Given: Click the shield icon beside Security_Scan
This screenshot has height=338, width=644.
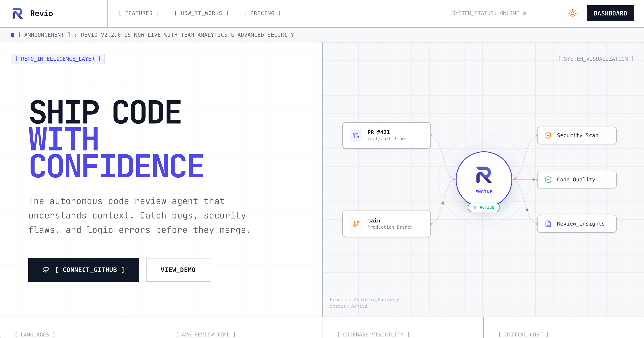Looking at the screenshot, I should 548,135.
